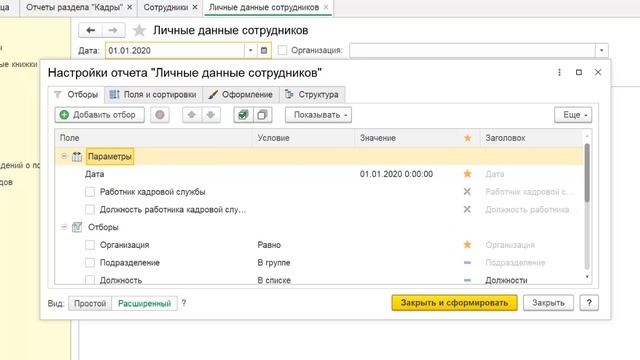Open the Еще dropdown menu
Viewport: 640px width, 360px height.
(x=573, y=115)
